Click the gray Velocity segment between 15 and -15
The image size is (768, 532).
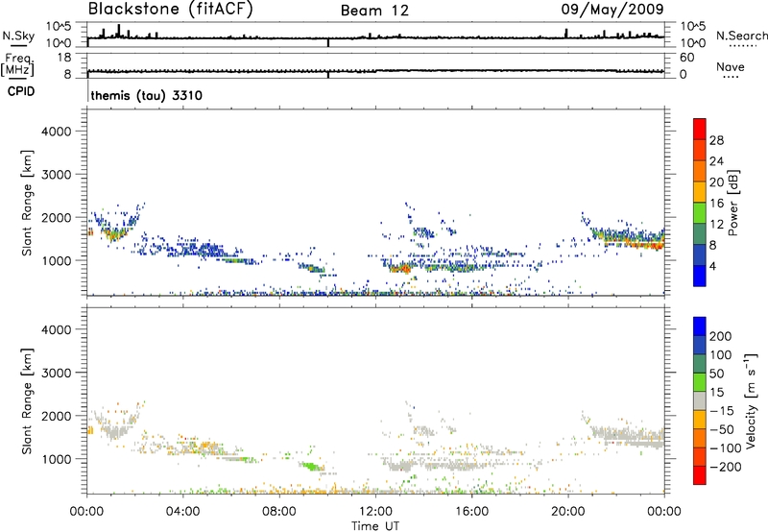click(700, 400)
